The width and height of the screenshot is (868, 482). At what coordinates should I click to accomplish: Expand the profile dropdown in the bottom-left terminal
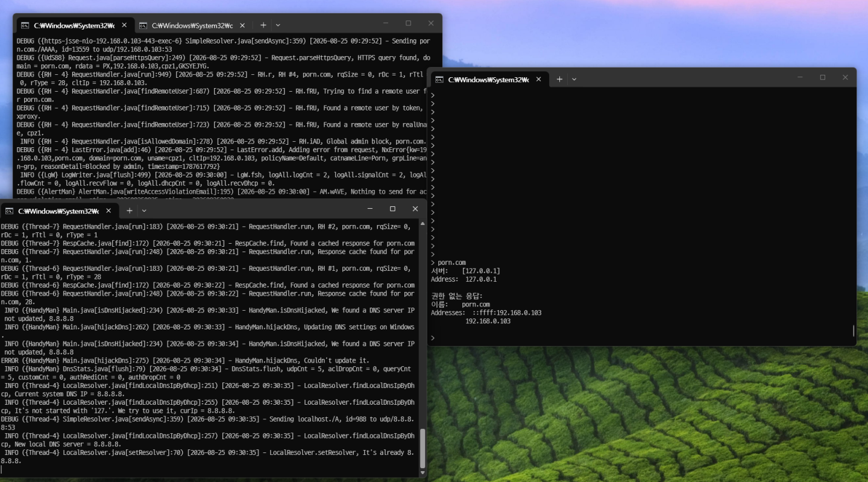(x=144, y=211)
